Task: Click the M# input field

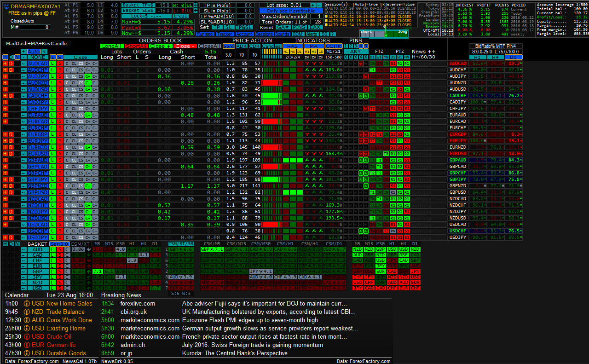Action: click(35, 28)
